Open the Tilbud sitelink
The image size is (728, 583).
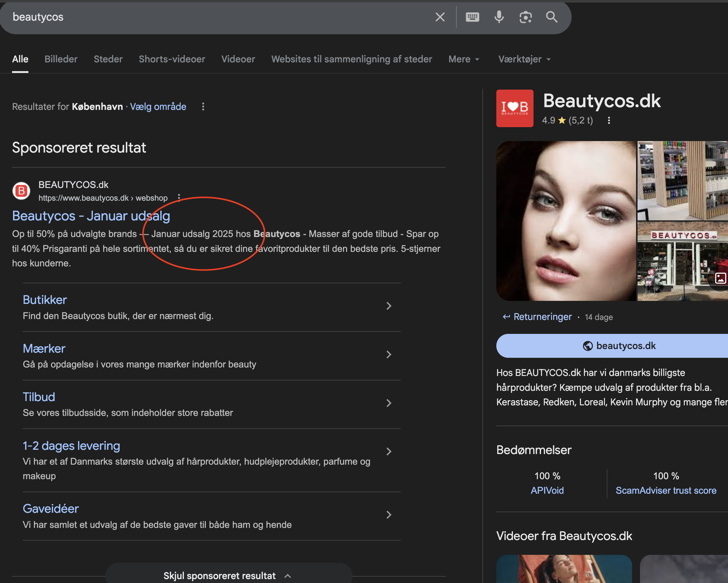39,397
